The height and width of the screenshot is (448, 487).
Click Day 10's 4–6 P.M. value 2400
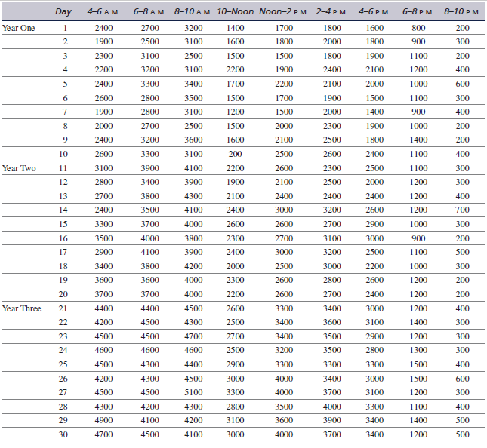point(374,154)
